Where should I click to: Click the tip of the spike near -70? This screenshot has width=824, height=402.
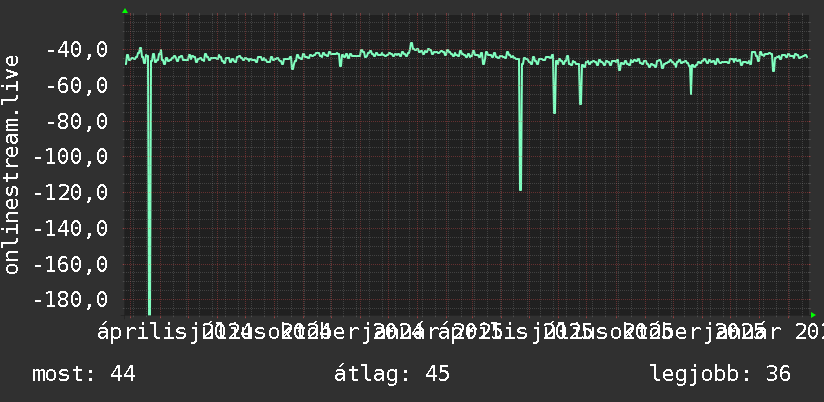point(580,102)
